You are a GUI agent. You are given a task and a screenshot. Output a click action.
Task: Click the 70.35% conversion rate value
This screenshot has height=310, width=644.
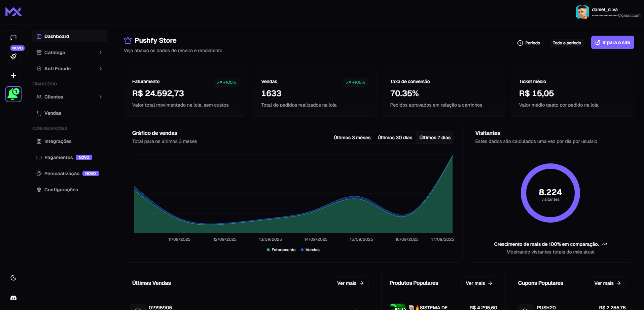(404, 93)
